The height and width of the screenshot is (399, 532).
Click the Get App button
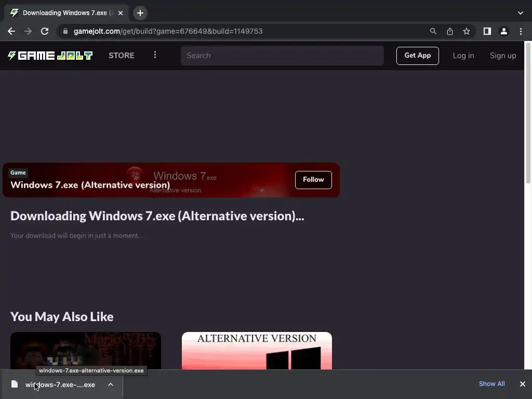pos(417,55)
